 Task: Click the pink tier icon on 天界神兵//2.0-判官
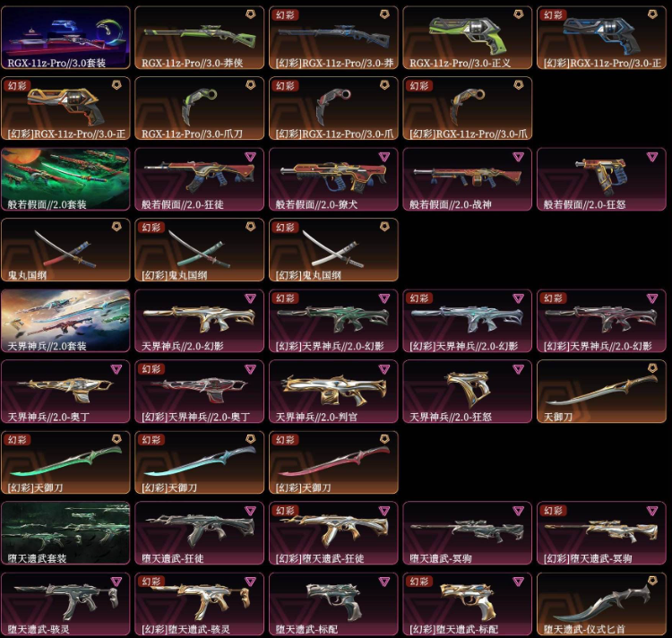click(x=384, y=369)
